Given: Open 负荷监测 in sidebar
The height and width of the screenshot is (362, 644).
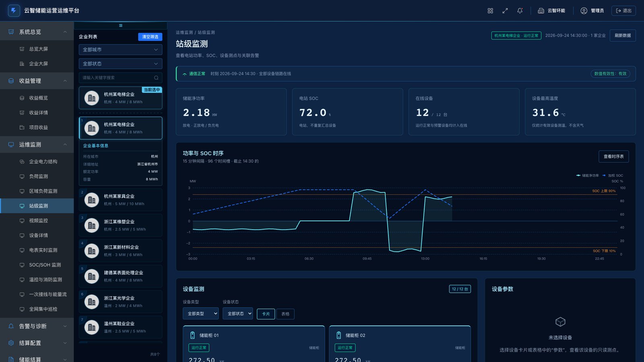Looking at the screenshot, I should pyautogui.click(x=37, y=176).
